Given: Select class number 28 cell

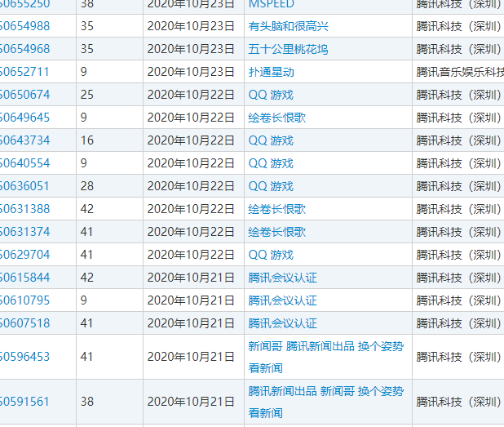Looking at the screenshot, I should pos(86,186).
